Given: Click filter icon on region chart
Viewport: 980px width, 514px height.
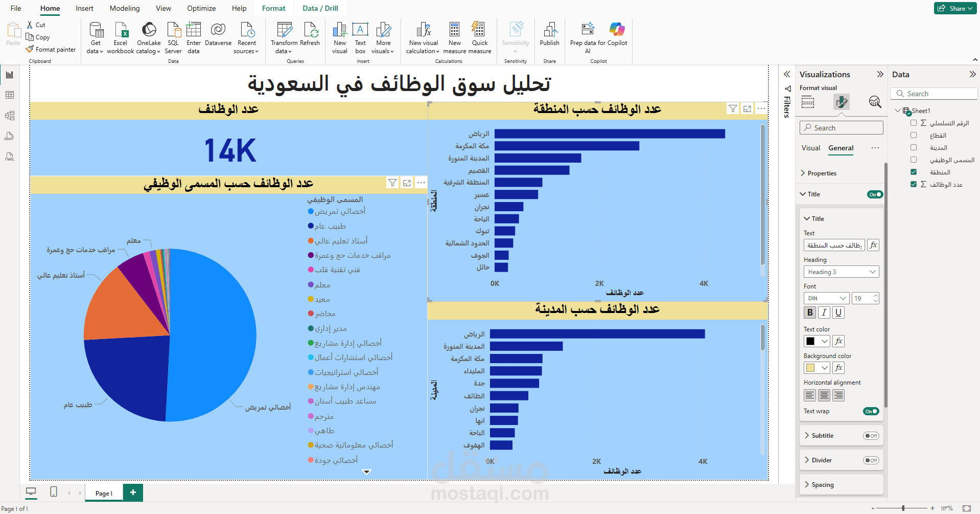Looking at the screenshot, I should point(733,108).
